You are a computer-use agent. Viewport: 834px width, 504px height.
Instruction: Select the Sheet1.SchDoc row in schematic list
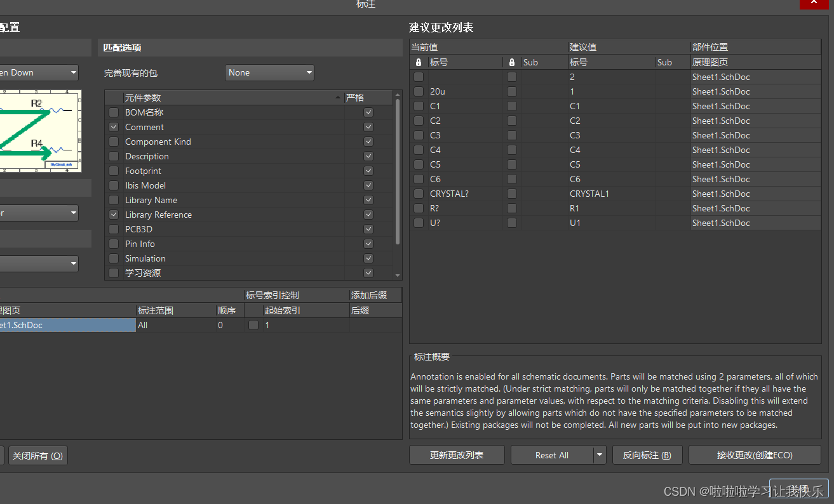click(x=68, y=325)
